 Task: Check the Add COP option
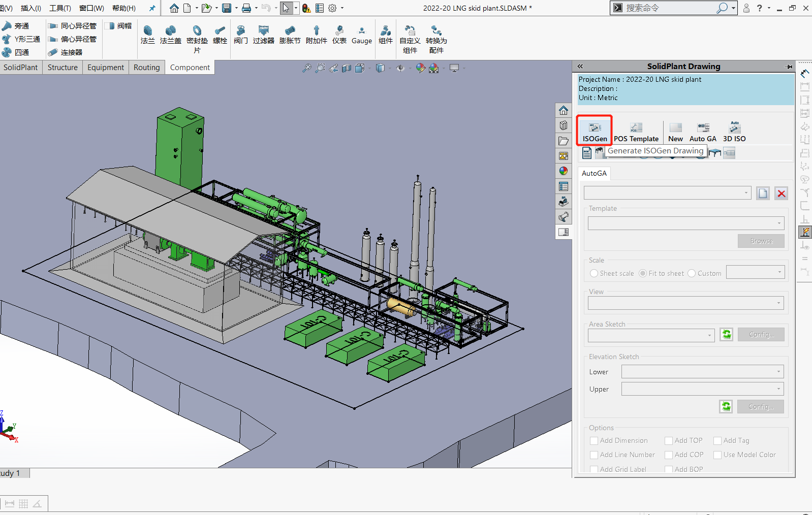click(x=669, y=455)
